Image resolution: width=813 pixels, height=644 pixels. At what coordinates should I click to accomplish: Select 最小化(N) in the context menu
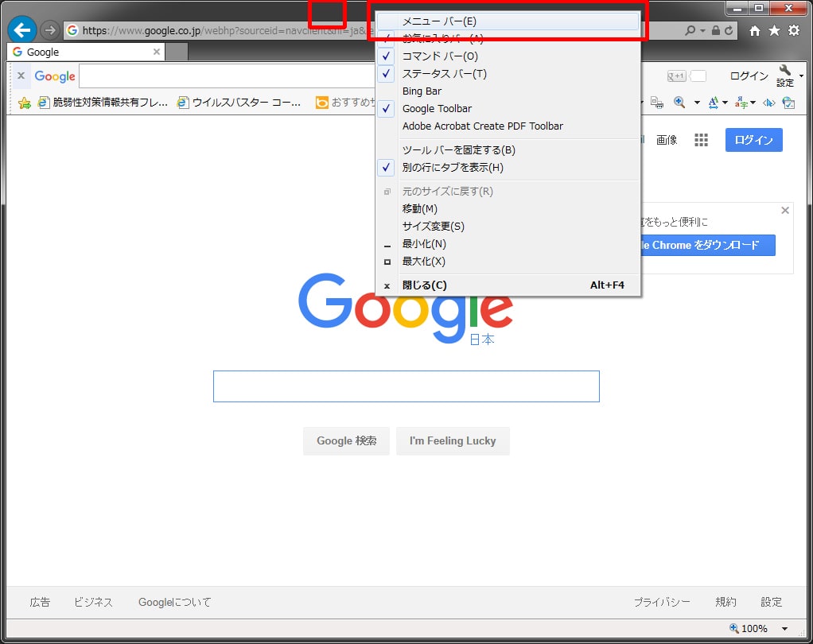tap(508, 243)
